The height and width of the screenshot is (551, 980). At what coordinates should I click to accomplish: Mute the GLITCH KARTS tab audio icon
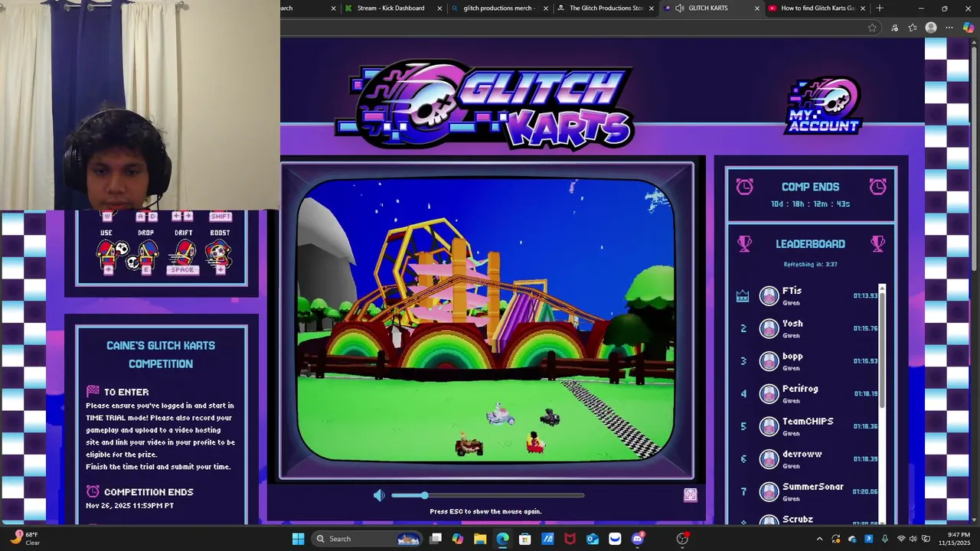(679, 8)
